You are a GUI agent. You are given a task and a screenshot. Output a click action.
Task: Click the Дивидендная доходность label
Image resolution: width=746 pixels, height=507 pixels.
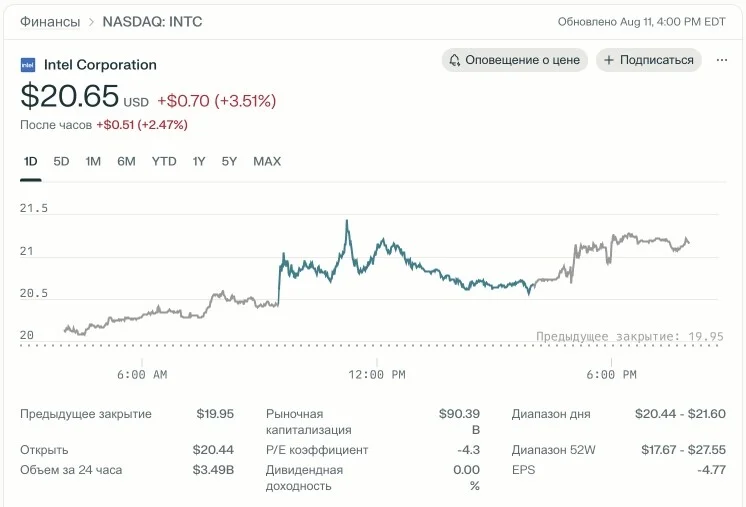(x=304, y=478)
